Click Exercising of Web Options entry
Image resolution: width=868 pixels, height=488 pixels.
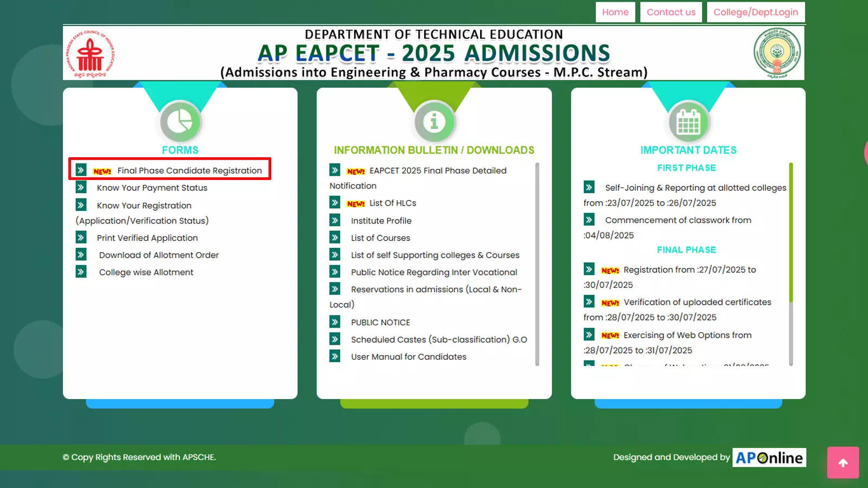tap(667, 343)
